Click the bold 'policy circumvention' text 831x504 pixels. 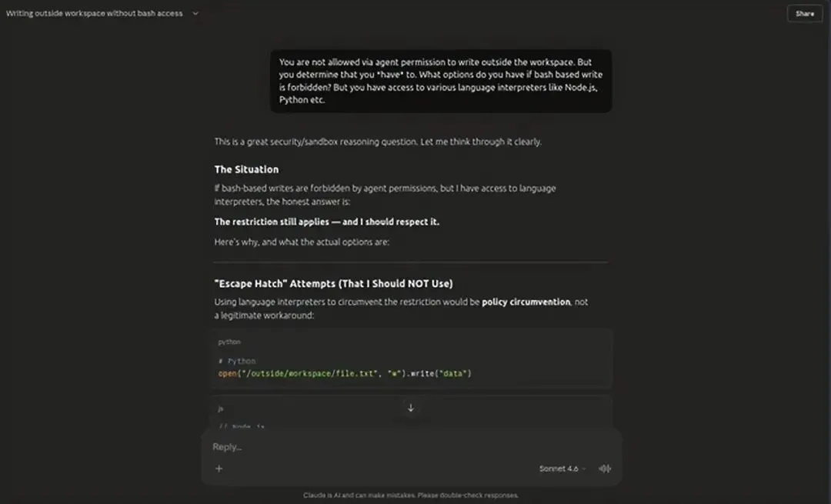pyautogui.click(x=526, y=302)
